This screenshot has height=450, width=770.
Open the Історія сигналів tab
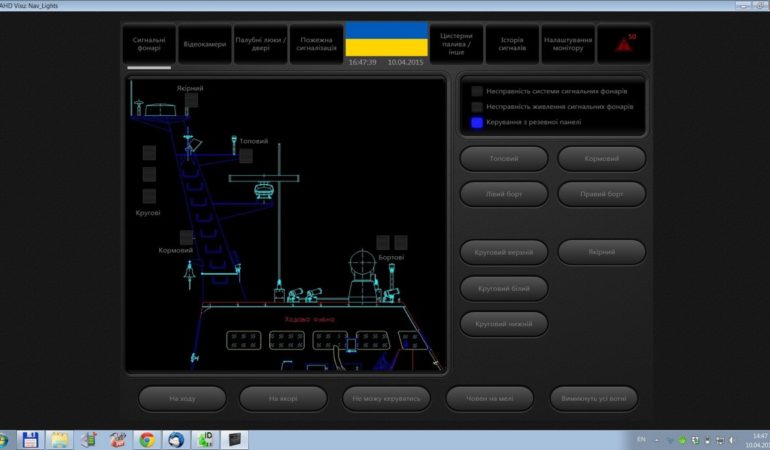pos(512,45)
